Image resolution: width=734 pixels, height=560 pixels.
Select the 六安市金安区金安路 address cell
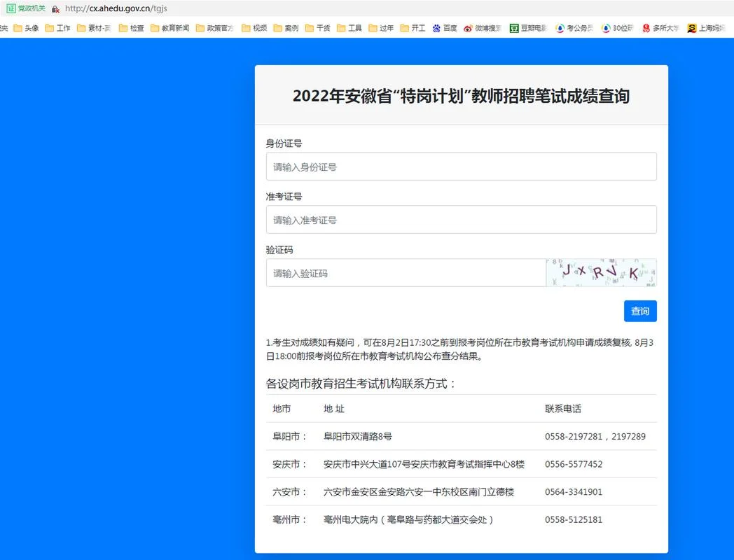coord(419,491)
